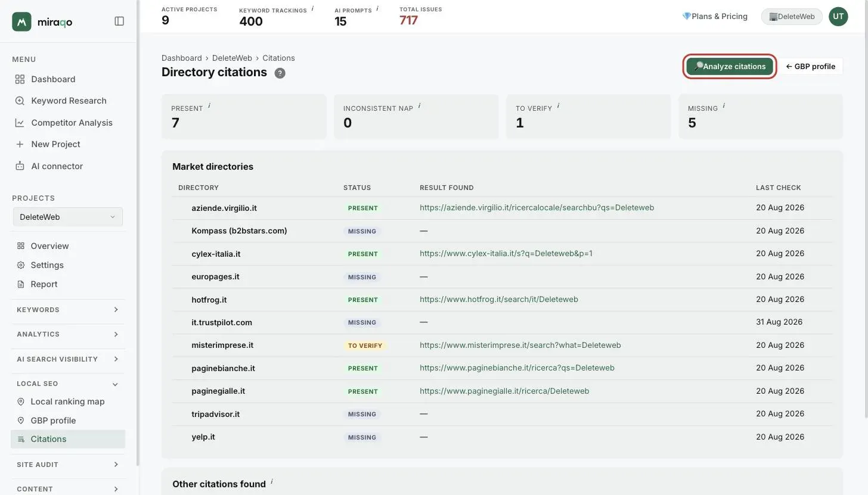Click info icon on Present card
This screenshot has width=868, height=495.
pyautogui.click(x=209, y=105)
